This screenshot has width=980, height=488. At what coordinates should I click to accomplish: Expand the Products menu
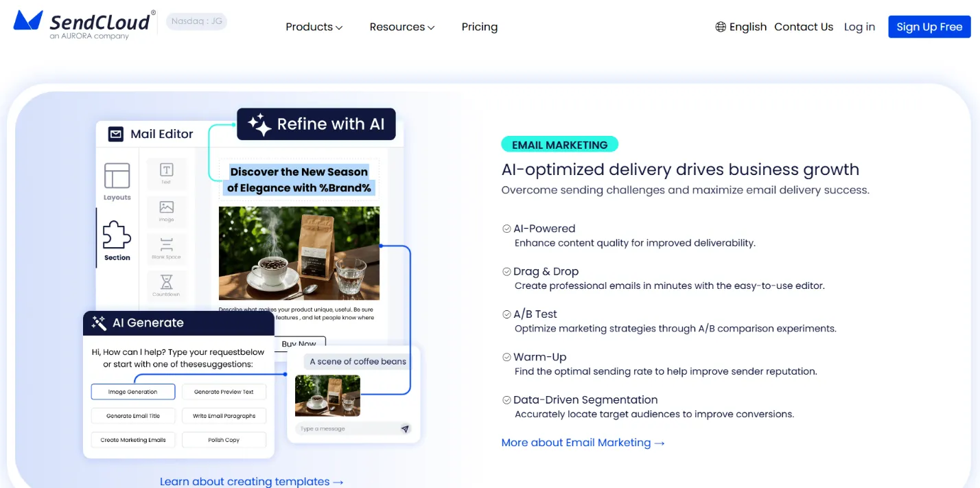[314, 27]
